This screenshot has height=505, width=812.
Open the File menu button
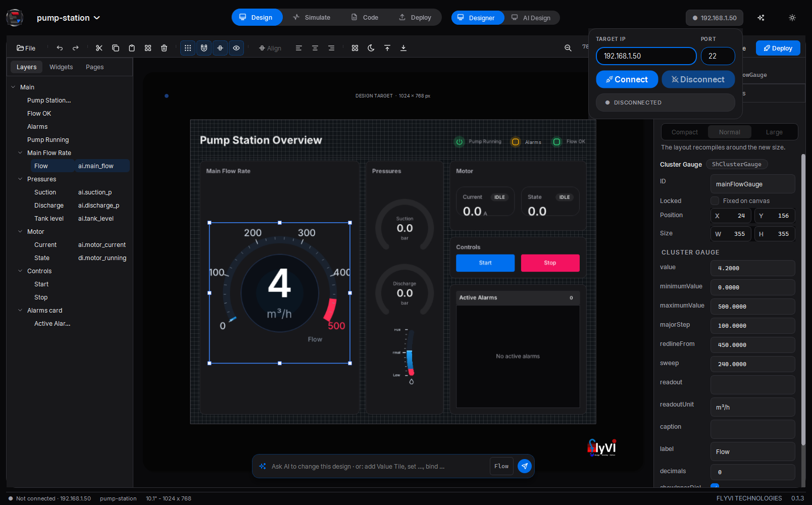click(x=26, y=48)
